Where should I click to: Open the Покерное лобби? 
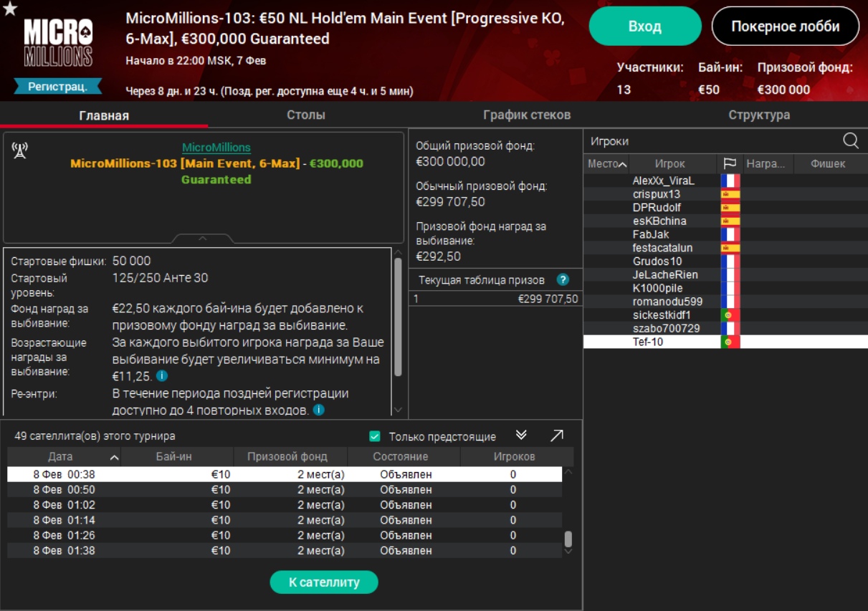(x=785, y=27)
